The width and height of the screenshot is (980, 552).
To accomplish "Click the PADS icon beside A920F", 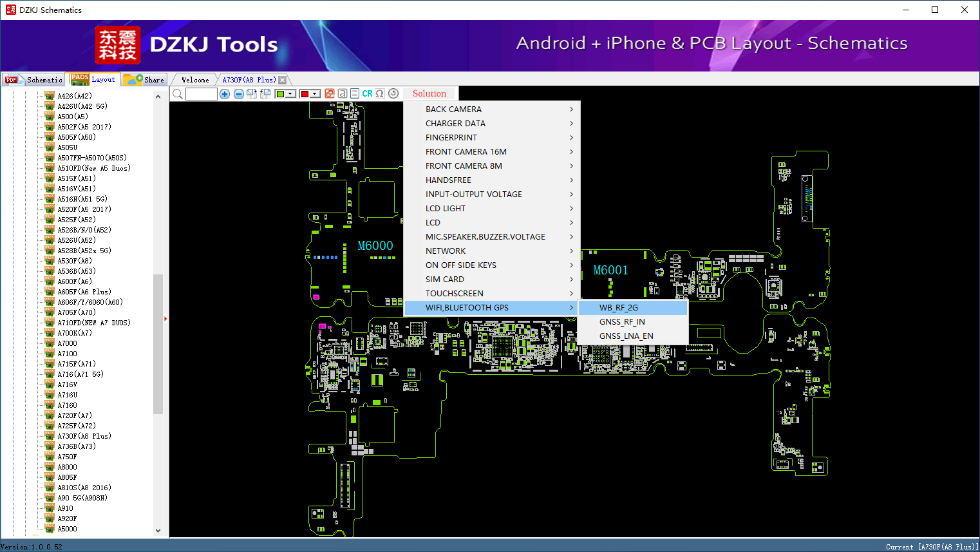I will click(x=50, y=519).
